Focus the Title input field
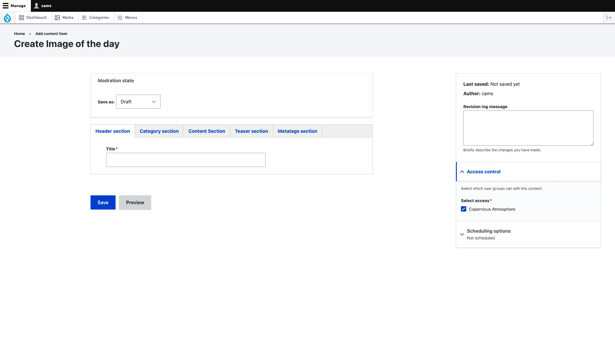This screenshot has height=364, width=615. pos(186,160)
